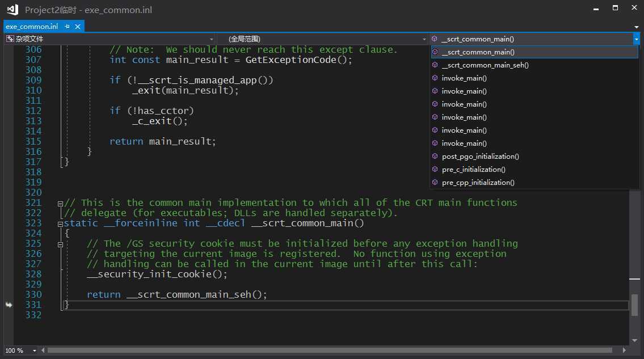Image resolution: width=644 pixels, height=359 pixels.
Task: Click the horizontal scrollbar left arrow
Action: (43, 350)
